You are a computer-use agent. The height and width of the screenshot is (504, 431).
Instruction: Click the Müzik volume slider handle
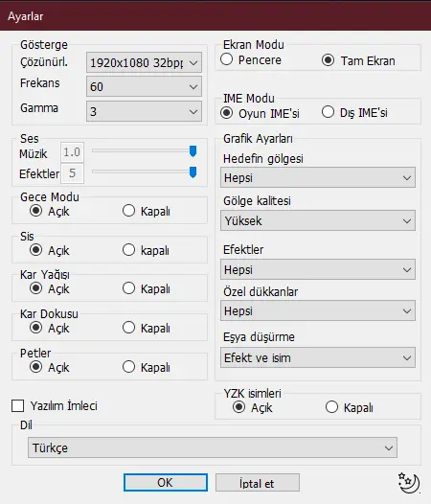pos(193,151)
